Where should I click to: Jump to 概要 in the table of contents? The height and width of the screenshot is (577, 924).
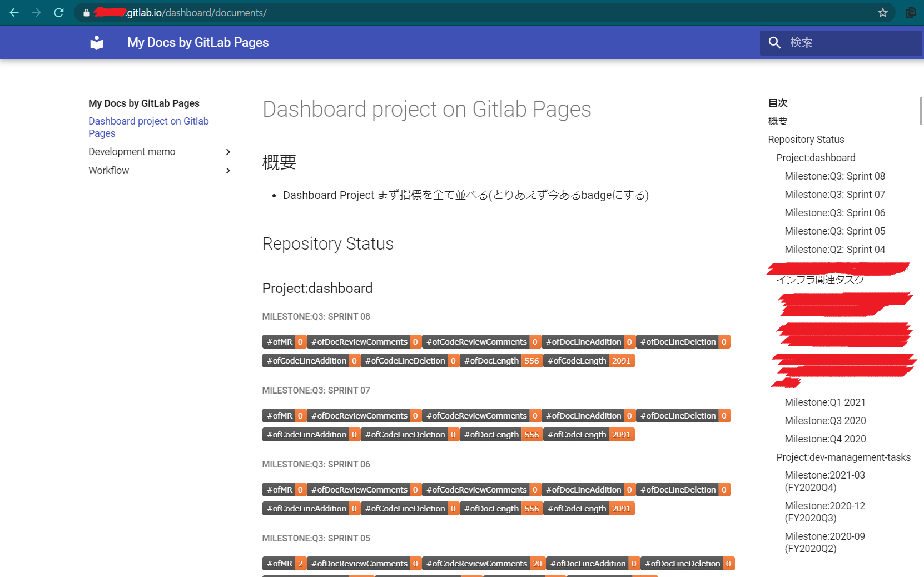click(778, 121)
